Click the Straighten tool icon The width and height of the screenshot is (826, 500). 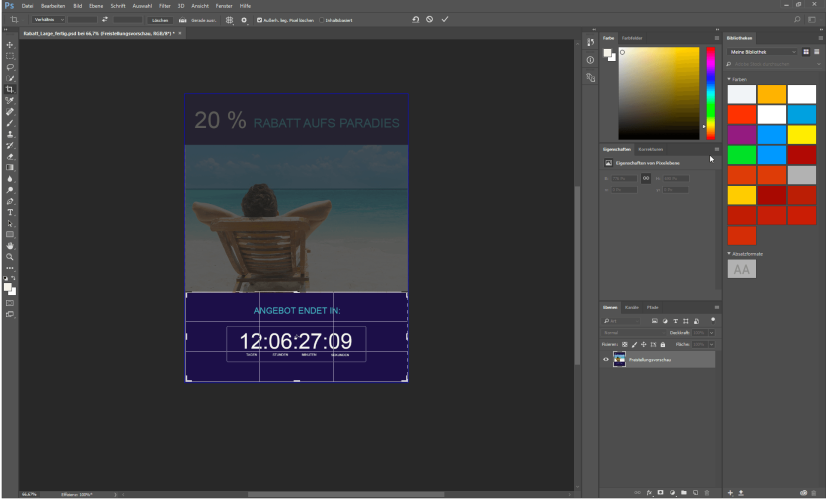coord(182,20)
